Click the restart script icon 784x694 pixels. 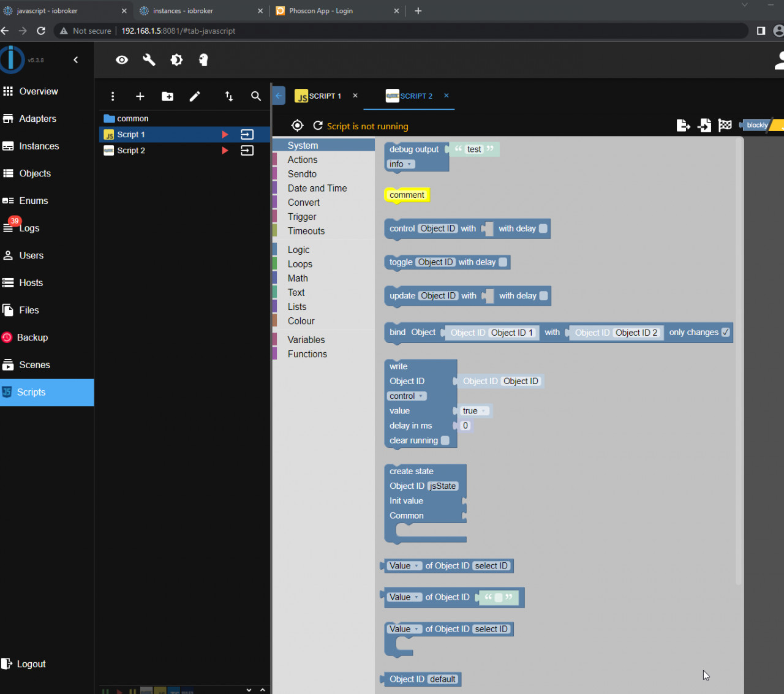tap(318, 126)
